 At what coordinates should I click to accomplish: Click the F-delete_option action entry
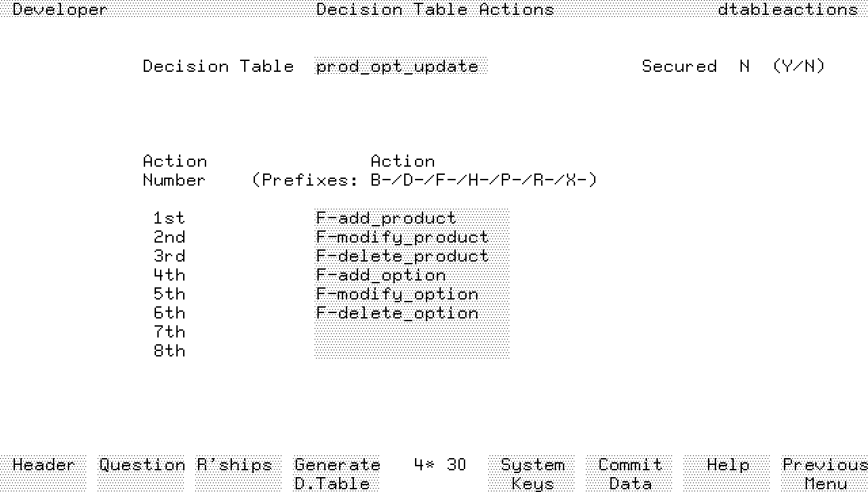[x=411, y=313]
